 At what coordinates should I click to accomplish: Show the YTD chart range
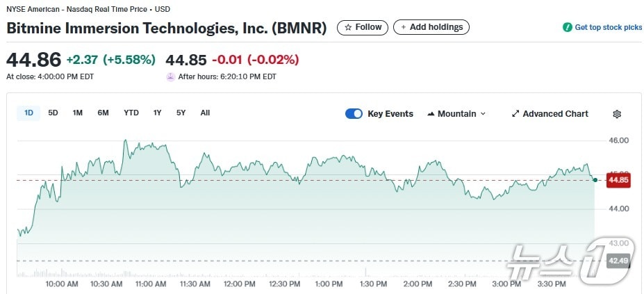coord(131,113)
